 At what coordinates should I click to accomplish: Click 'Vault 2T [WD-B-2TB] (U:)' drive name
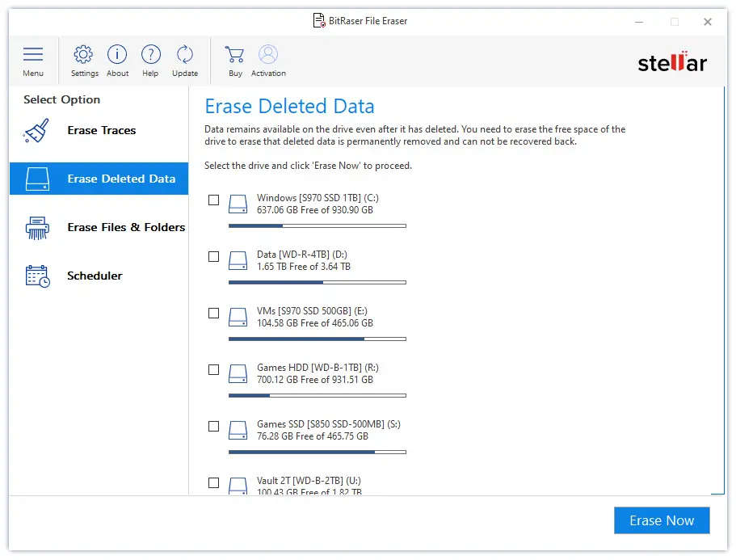click(309, 481)
